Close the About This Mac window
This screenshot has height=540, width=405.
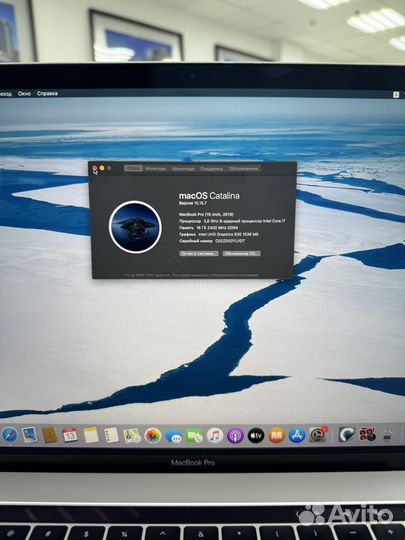click(95, 168)
